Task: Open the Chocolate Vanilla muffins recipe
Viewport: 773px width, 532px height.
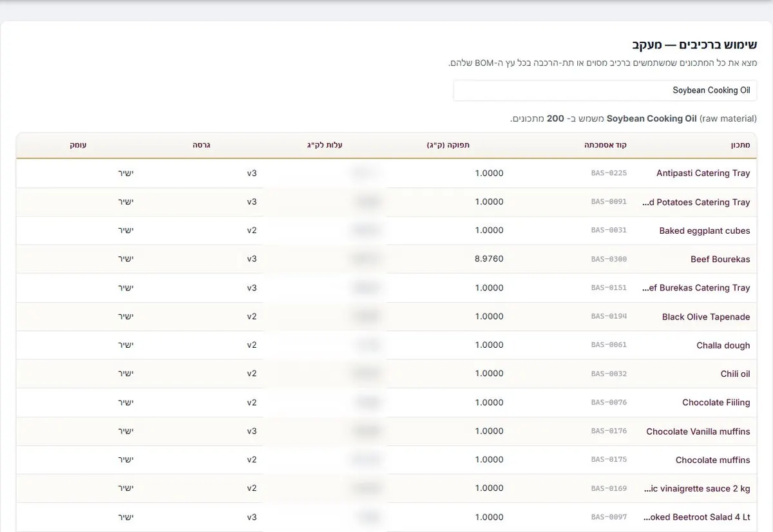Action: pyautogui.click(x=698, y=432)
